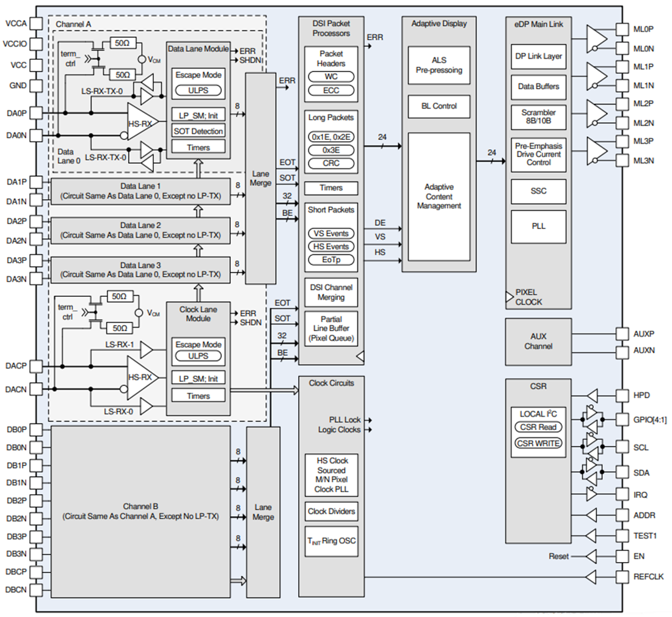Screen dimensions: 672x617
Task: Adjust the Pre-Emphasis Drive Current Control
Action: (x=538, y=154)
